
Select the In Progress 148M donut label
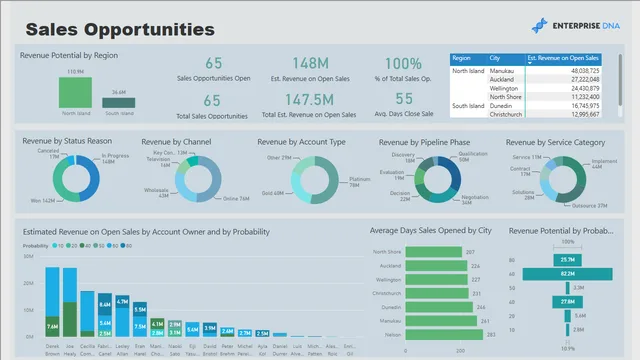pyautogui.click(x=115, y=159)
